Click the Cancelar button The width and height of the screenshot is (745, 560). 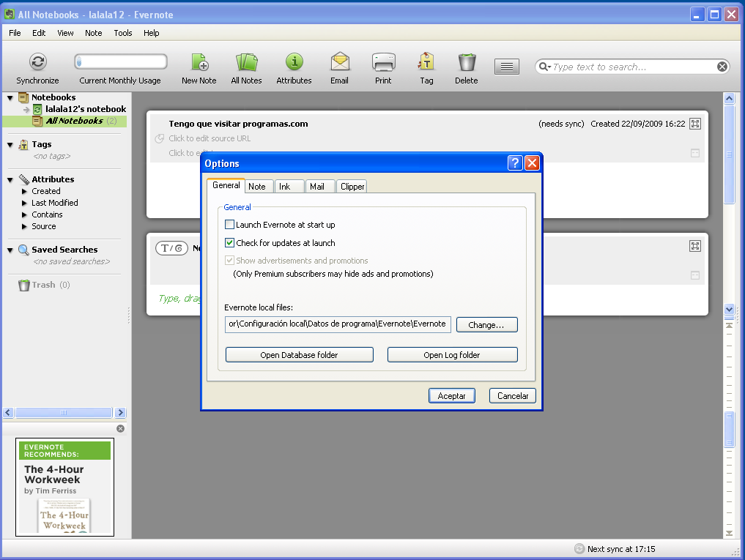point(513,395)
